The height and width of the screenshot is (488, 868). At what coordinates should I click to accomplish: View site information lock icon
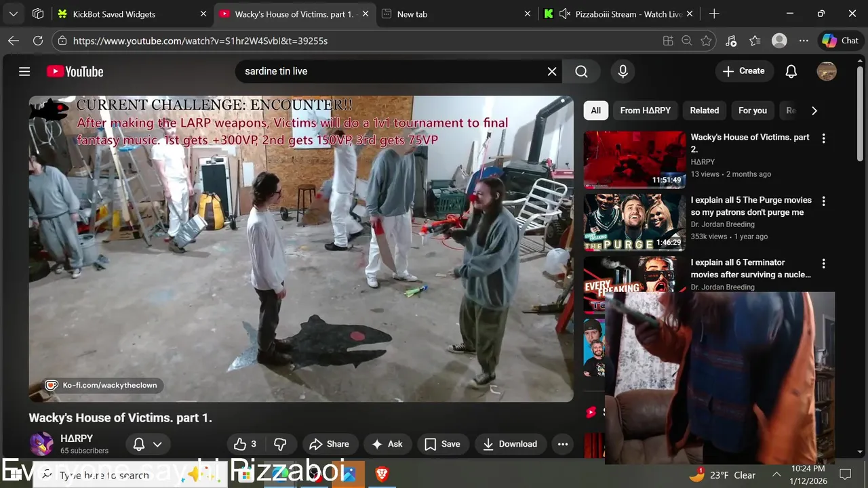tap(62, 41)
